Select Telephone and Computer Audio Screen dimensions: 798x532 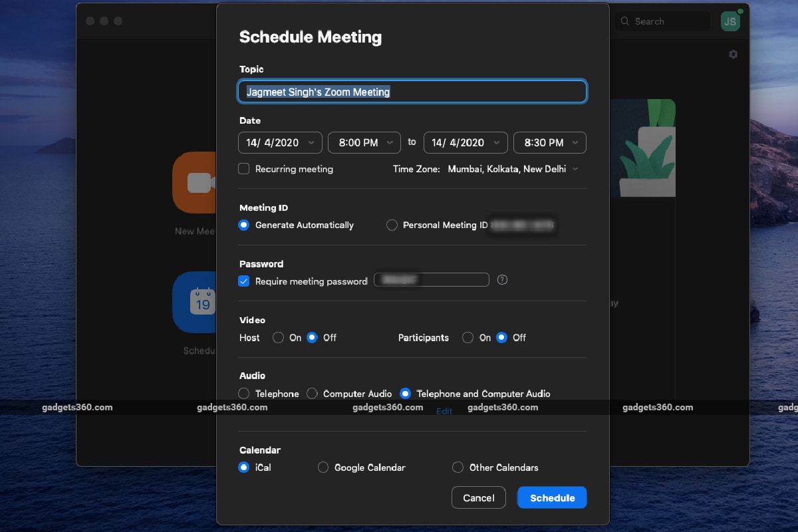click(x=405, y=394)
